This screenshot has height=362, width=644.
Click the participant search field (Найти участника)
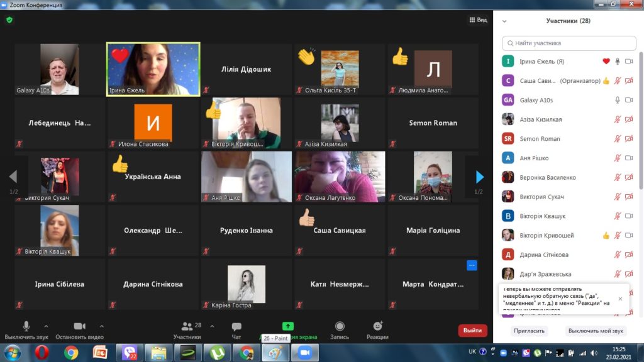[x=569, y=43]
